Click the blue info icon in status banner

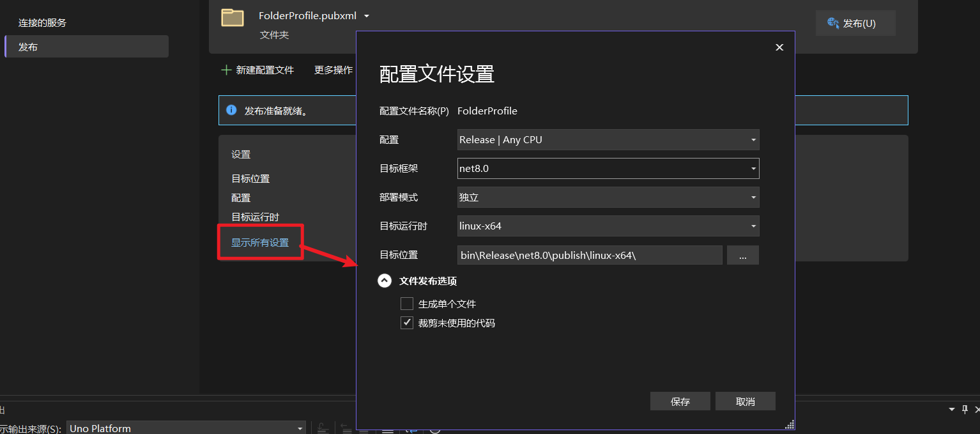(231, 110)
